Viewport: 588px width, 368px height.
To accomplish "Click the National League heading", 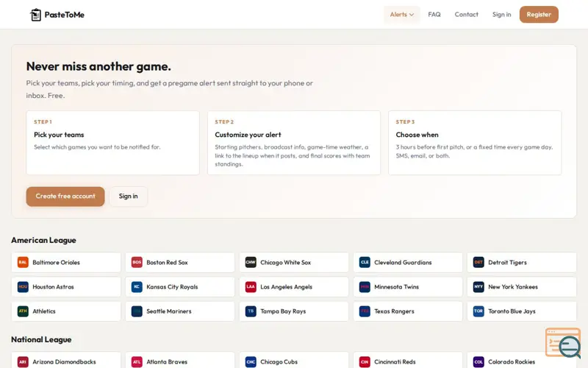I will [41, 339].
